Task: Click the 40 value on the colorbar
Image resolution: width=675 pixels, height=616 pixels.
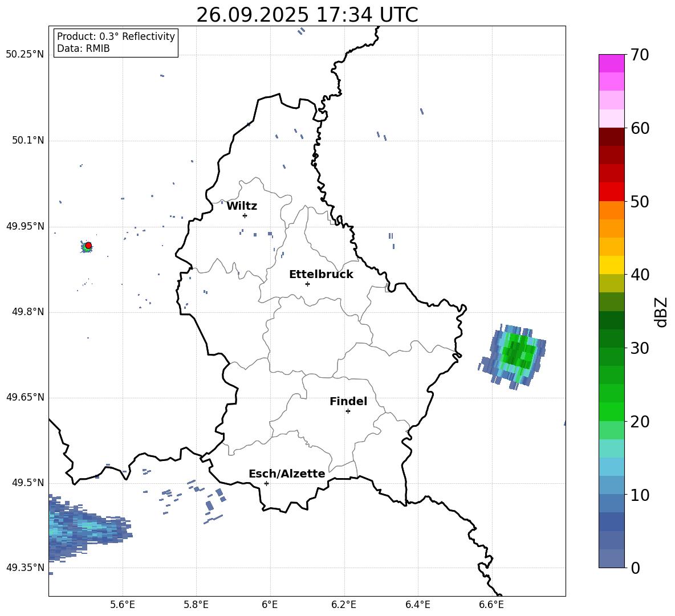Action: point(640,275)
